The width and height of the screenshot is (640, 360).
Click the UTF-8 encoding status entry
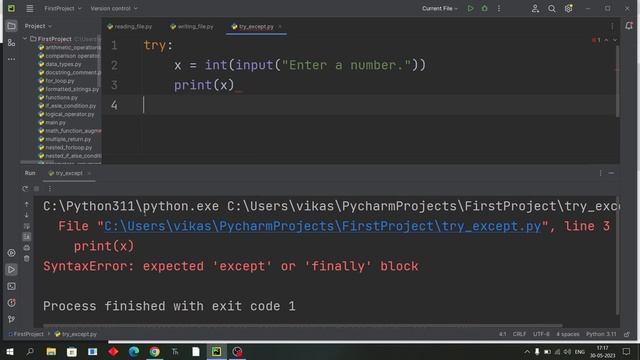(x=541, y=334)
